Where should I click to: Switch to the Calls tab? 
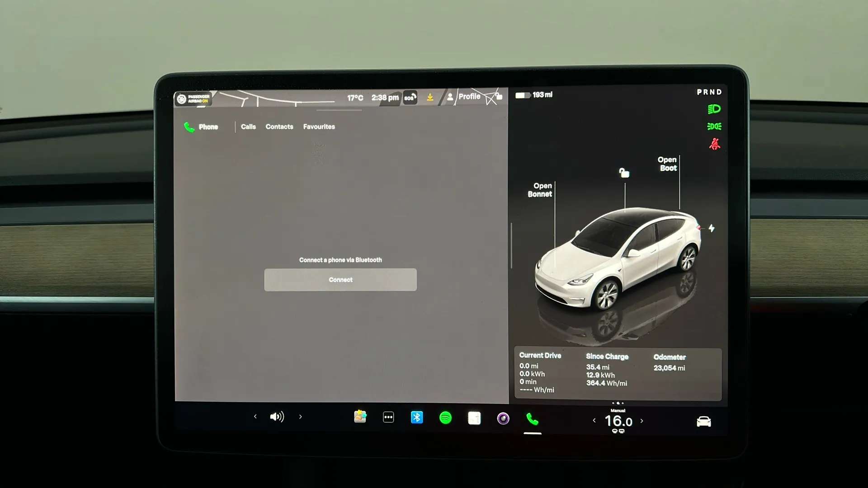(248, 127)
